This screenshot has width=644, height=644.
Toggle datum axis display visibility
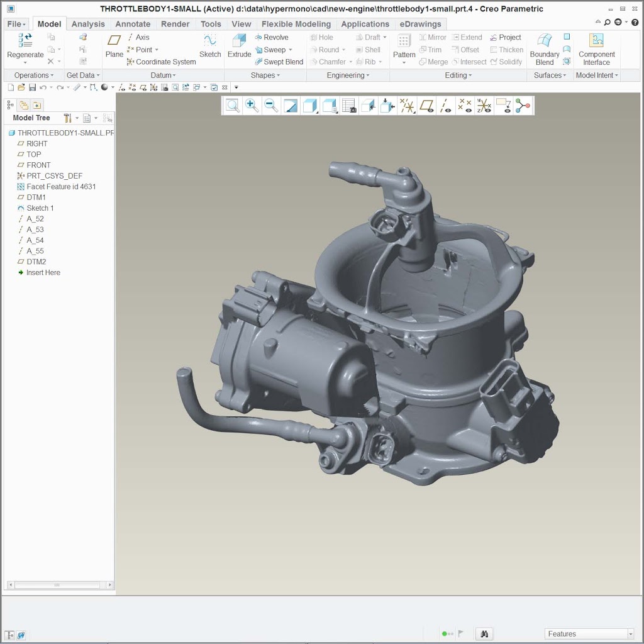point(446,106)
